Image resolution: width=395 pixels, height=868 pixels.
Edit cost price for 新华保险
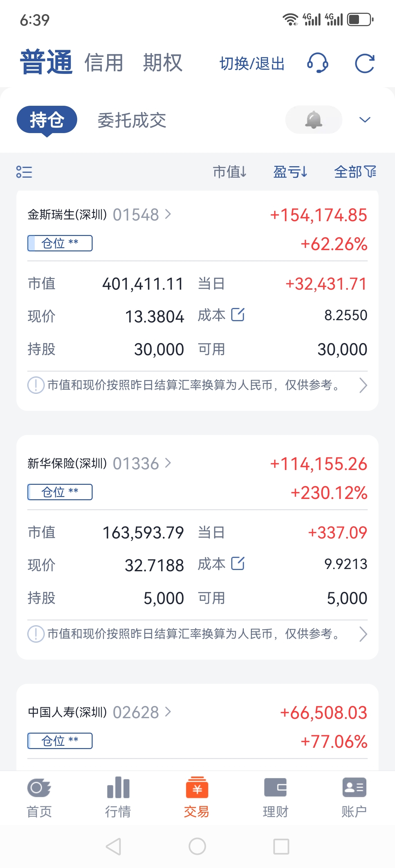click(238, 563)
